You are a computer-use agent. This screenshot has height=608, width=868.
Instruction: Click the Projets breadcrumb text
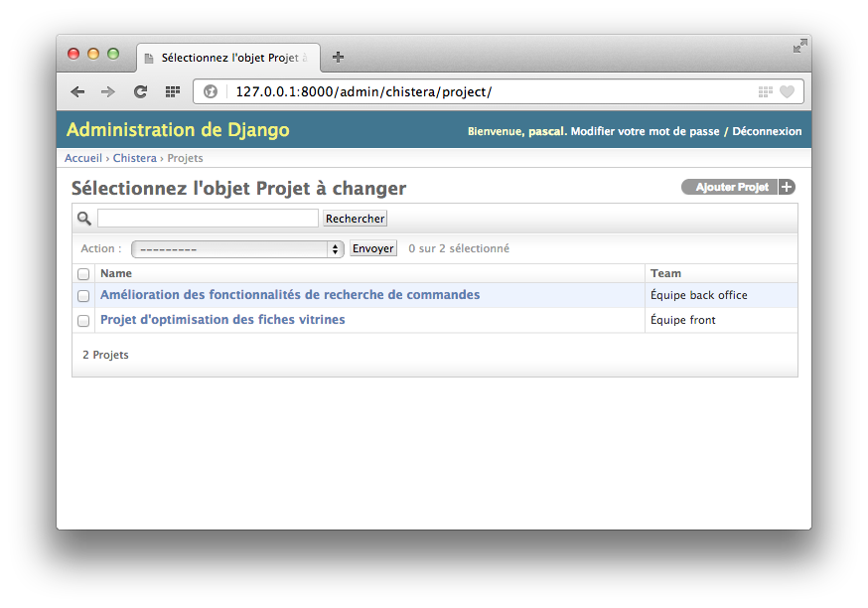185,158
